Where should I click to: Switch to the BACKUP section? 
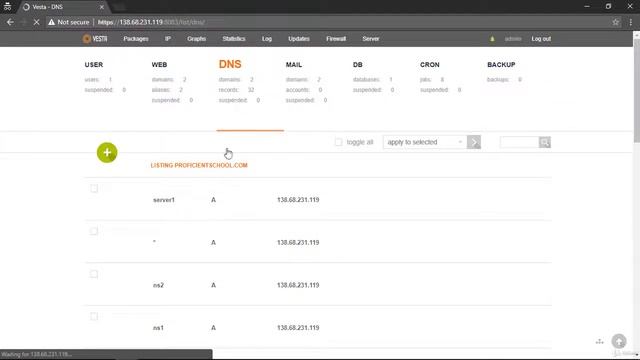point(501,64)
